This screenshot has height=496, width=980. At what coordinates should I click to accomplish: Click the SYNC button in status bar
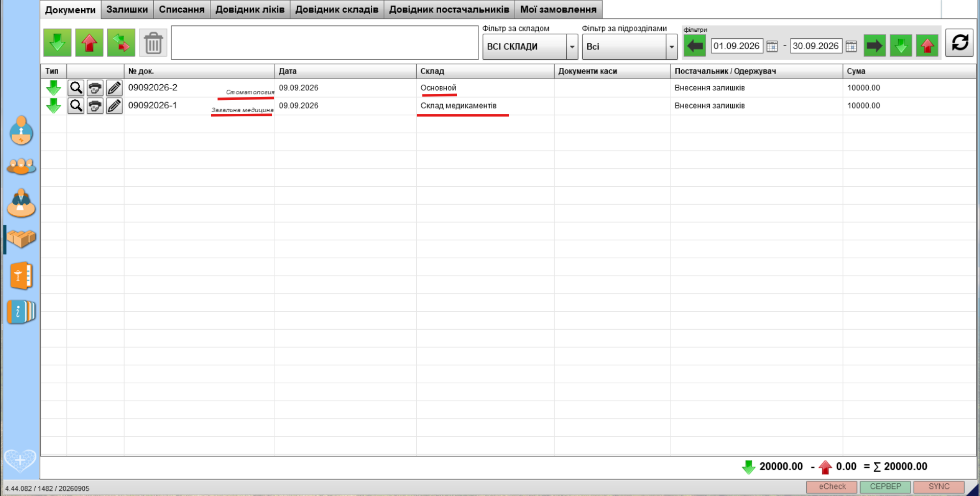coord(939,487)
